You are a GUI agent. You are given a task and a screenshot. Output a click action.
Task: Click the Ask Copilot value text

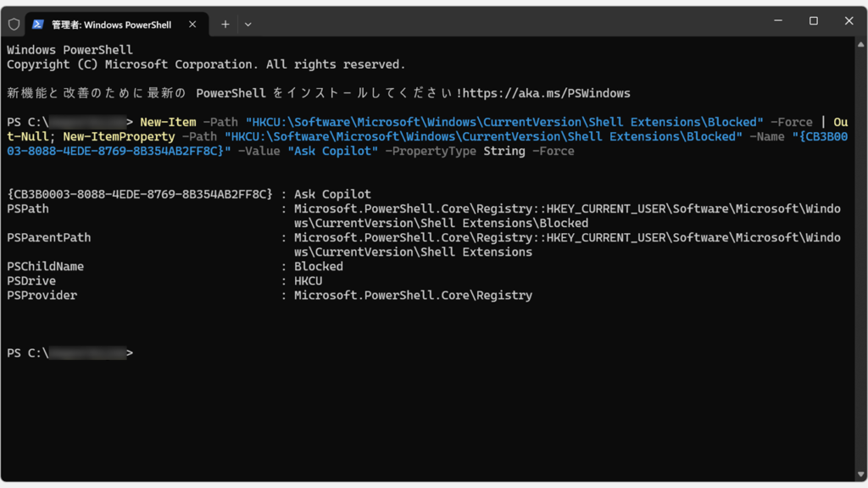point(333,193)
